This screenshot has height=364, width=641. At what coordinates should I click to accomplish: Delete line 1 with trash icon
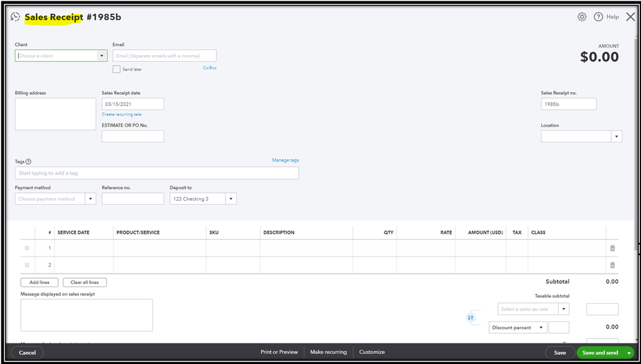(612, 248)
